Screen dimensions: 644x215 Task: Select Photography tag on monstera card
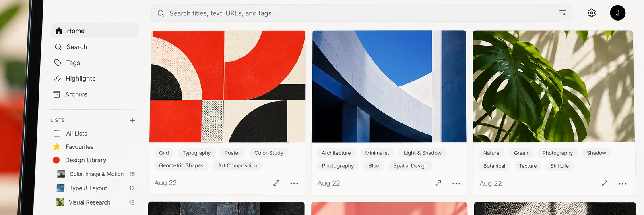(x=557, y=153)
